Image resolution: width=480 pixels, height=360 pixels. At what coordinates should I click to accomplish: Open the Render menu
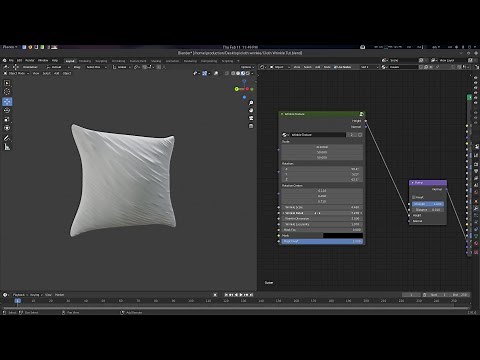click(30, 60)
